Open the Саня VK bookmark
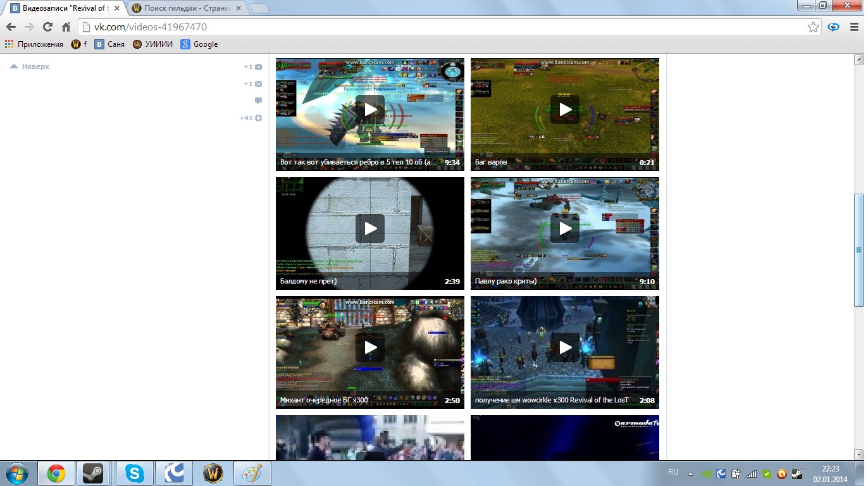Viewport: 868px width, 486px height. [x=110, y=44]
